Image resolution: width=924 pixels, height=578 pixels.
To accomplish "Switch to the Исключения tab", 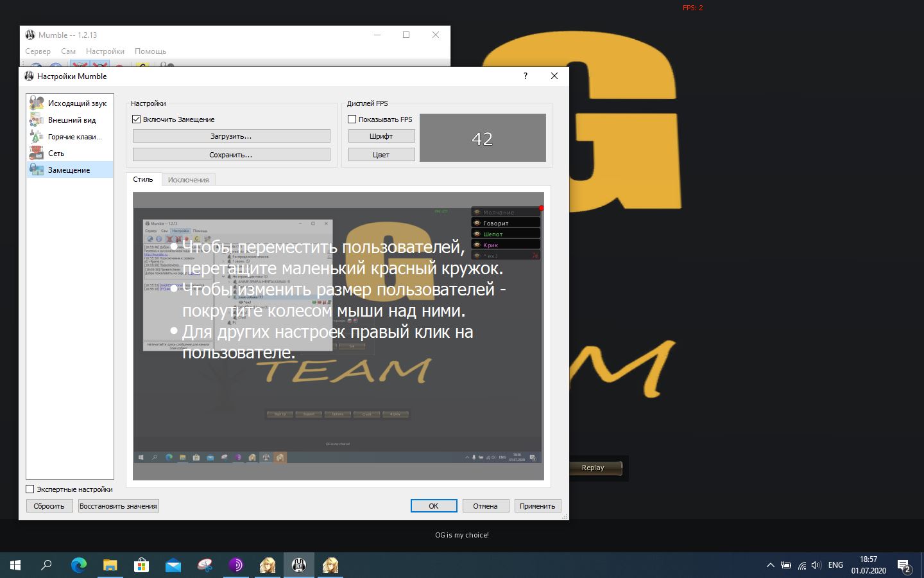I will pos(188,180).
